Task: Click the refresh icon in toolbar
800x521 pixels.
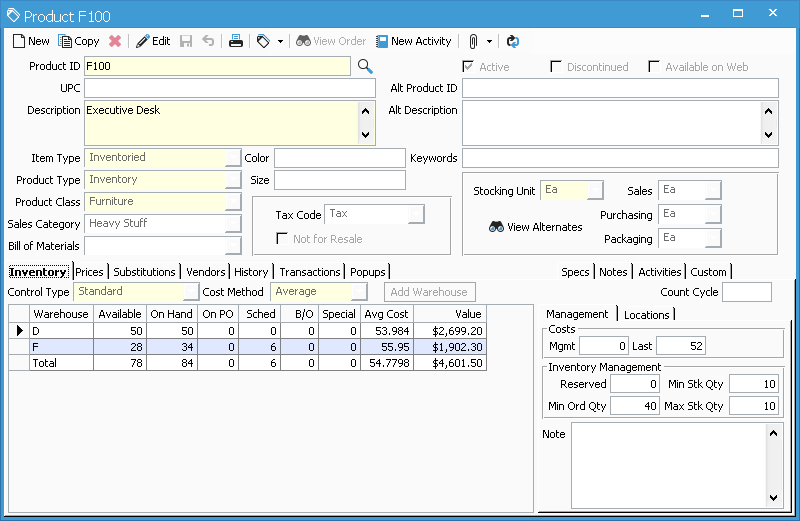Action: coord(513,41)
